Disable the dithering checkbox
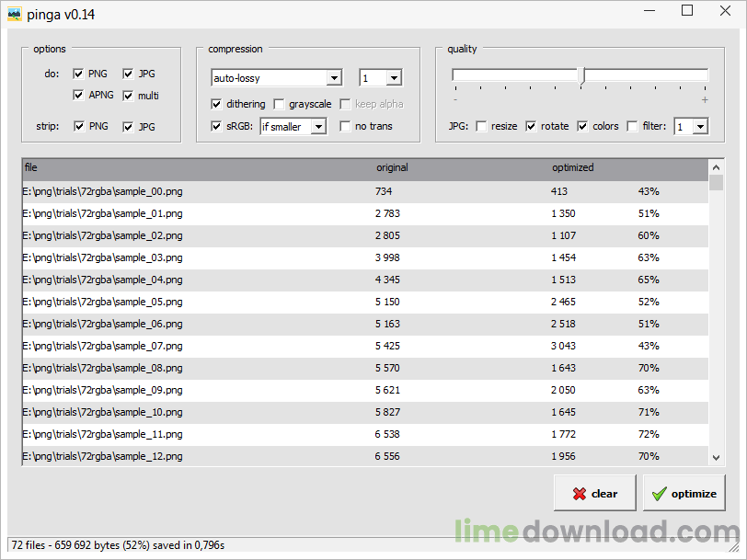Viewport: 747px width, 560px height. [x=217, y=104]
